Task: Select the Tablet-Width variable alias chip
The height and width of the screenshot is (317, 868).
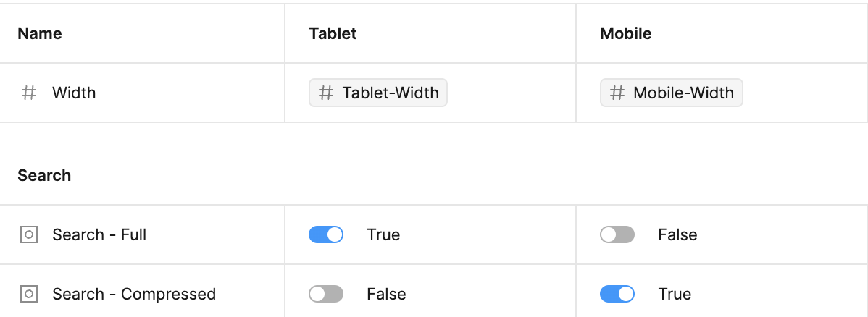Action: point(378,93)
